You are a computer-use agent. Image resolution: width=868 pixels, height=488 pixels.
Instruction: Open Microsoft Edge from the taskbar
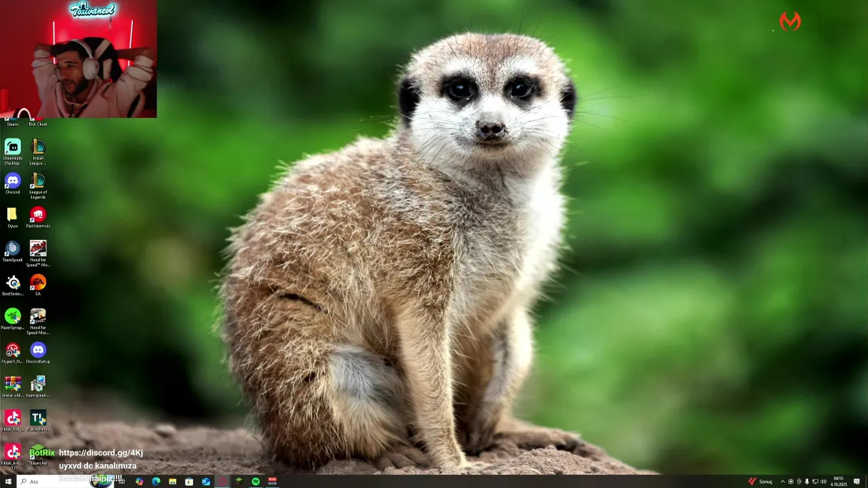click(x=156, y=482)
